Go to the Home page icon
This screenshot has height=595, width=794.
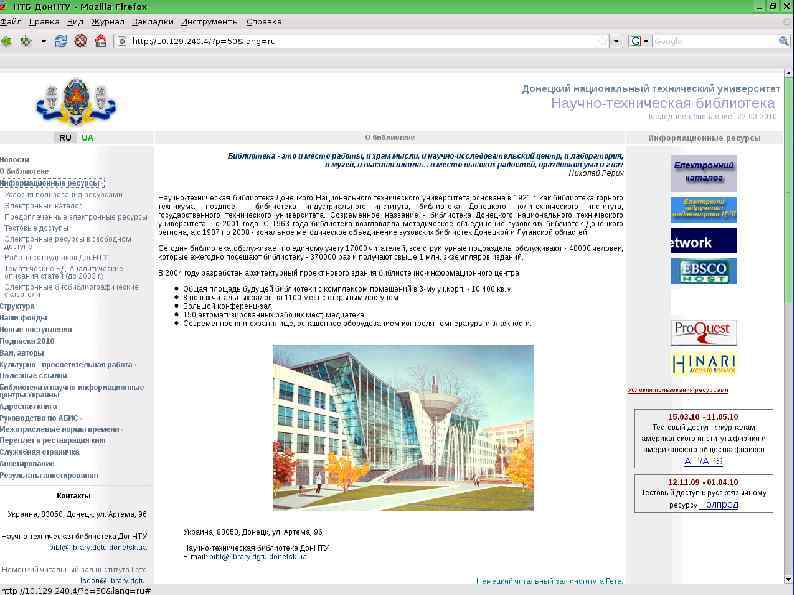[x=100, y=41]
